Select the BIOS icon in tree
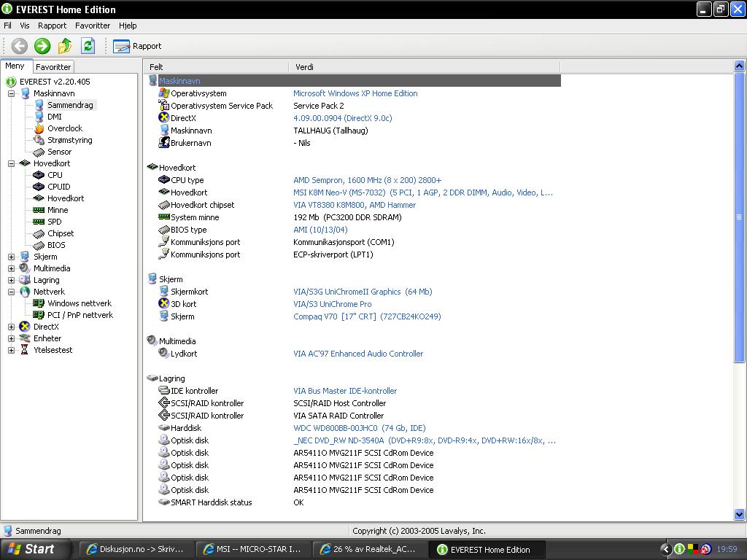Viewport: 747px width, 560px height. tap(39, 245)
